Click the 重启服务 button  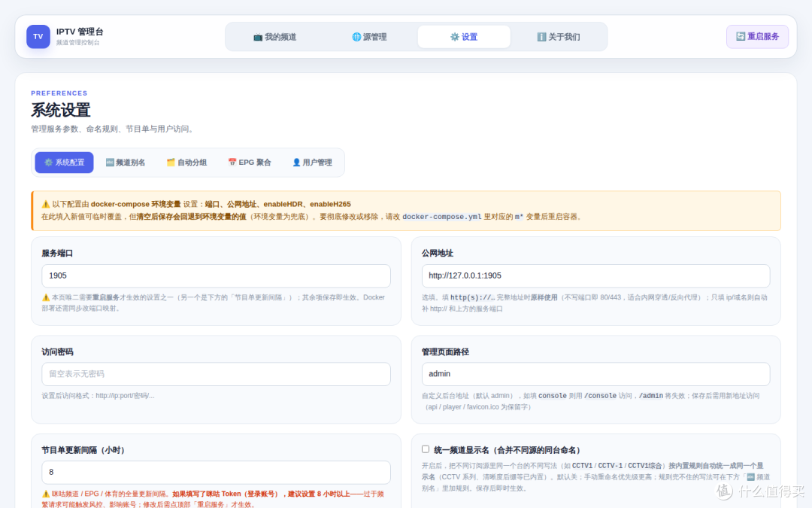click(x=757, y=37)
